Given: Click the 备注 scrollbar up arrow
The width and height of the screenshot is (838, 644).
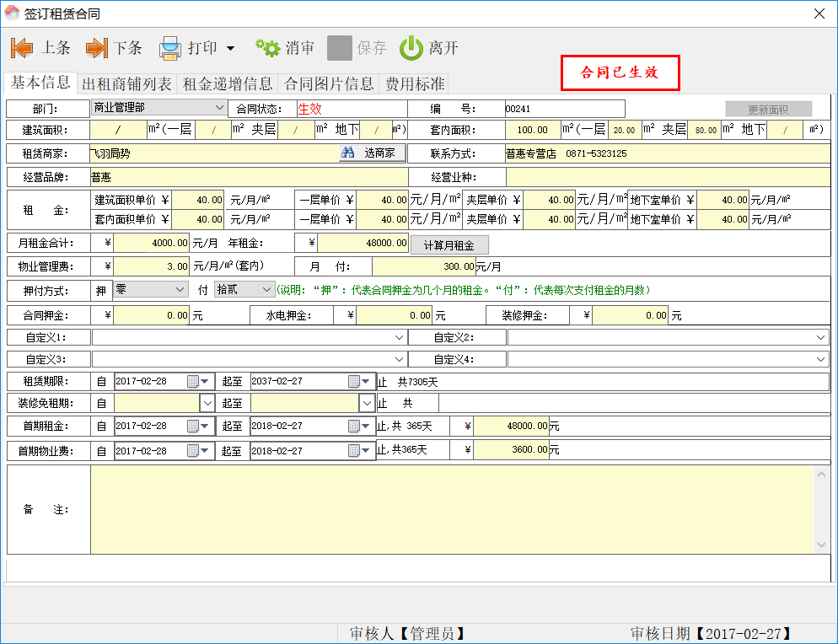Looking at the screenshot, I should point(821,474).
